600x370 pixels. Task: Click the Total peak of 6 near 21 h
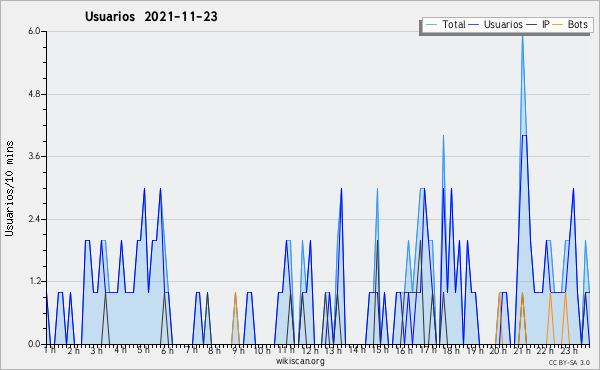click(x=522, y=36)
